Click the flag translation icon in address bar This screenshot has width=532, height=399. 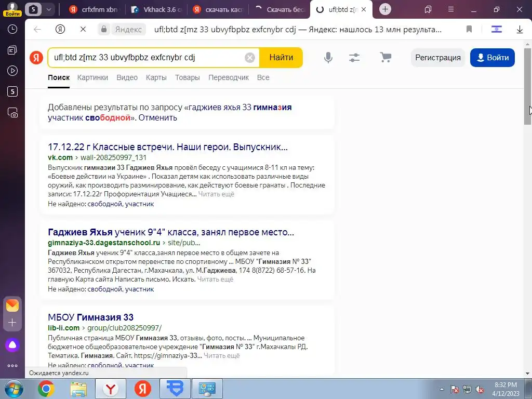coord(496,30)
